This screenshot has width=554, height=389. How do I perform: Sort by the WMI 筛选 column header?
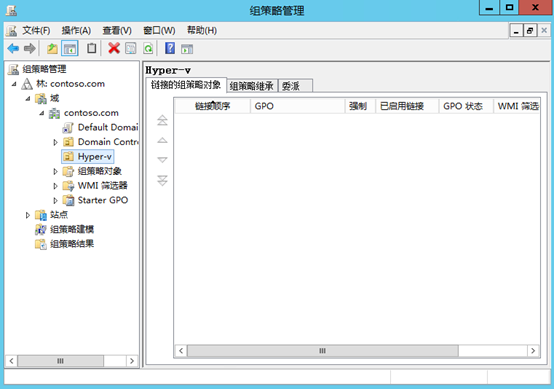(517, 106)
